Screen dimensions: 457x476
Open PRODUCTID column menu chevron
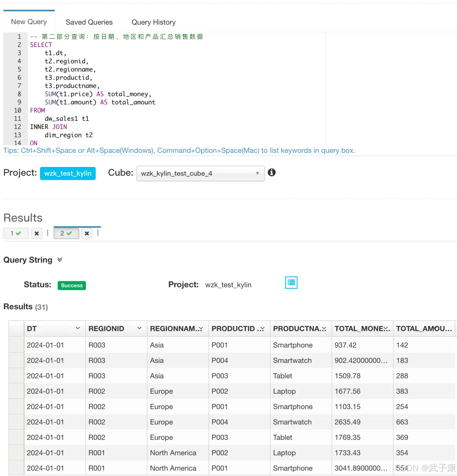(262, 329)
